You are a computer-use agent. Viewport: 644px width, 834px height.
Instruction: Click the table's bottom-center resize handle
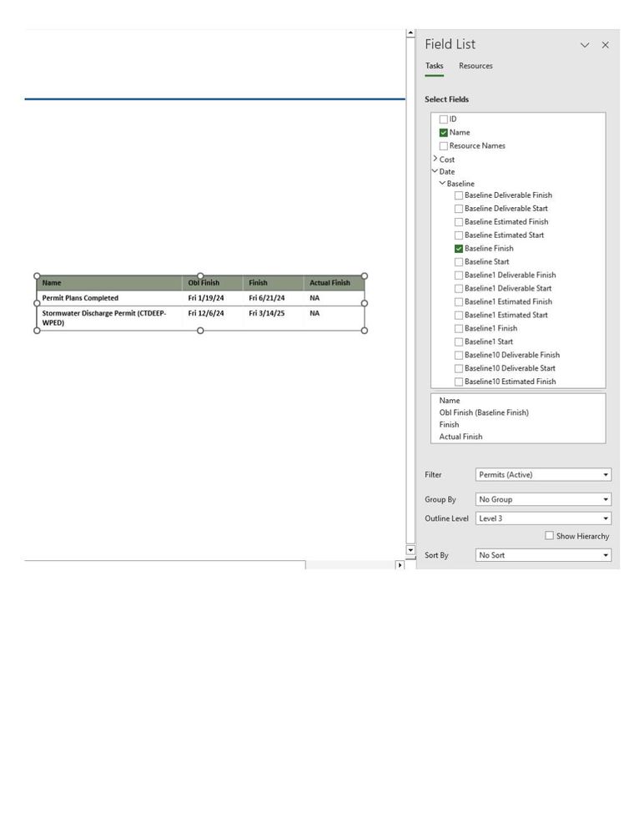click(200, 331)
